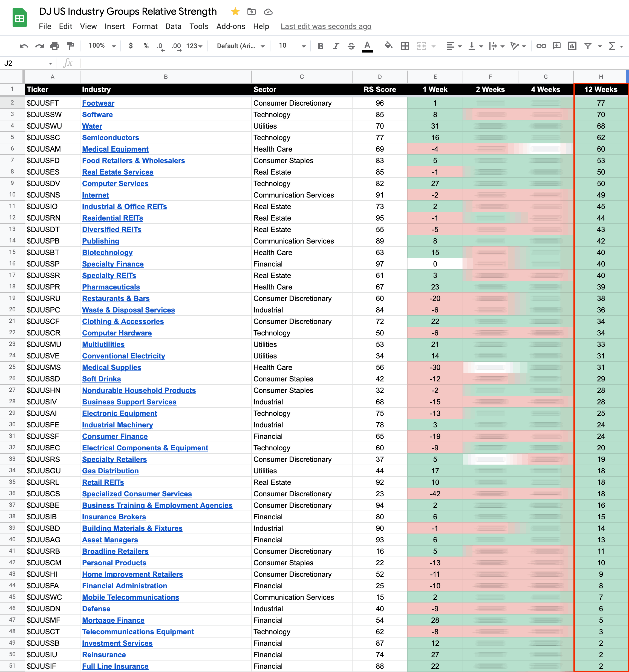This screenshot has width=629, height=672.
Task: Open the Add-ons menu
Action: click(x=231, y=26)
